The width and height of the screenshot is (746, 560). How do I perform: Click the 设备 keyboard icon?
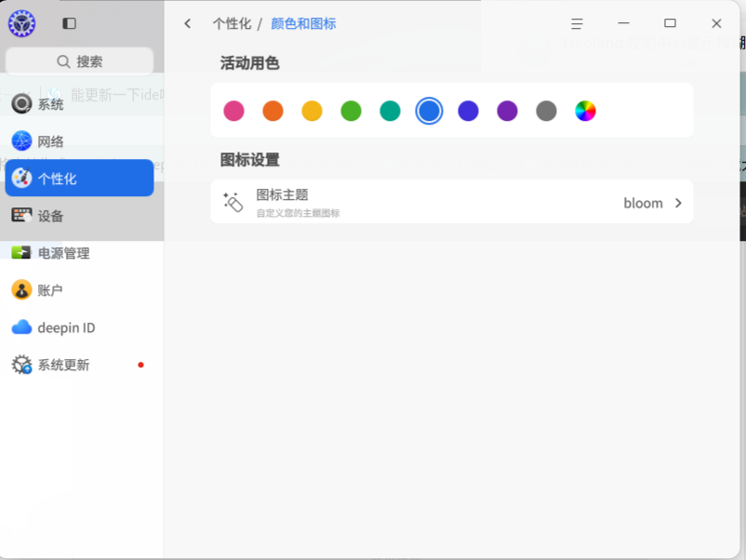pos(21,216)
